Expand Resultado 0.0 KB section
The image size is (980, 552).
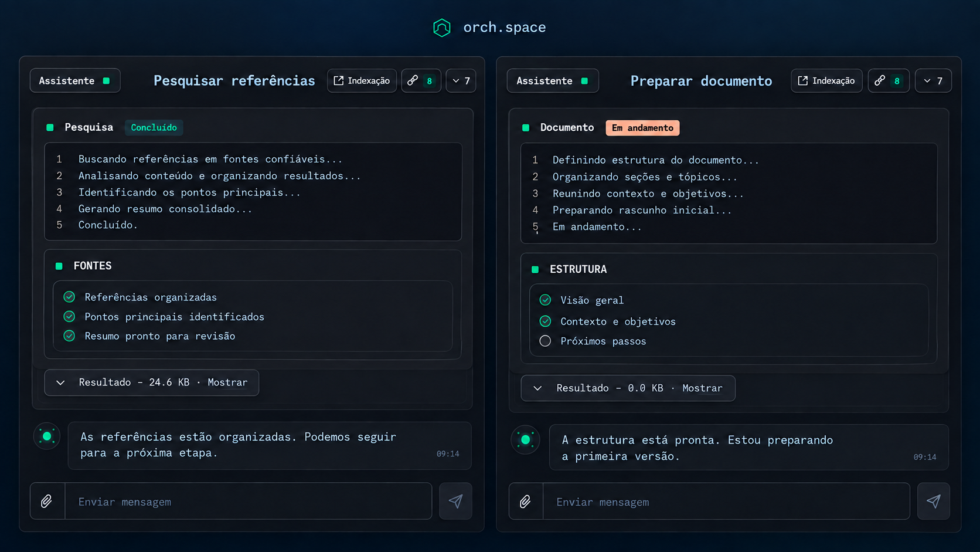628,388
